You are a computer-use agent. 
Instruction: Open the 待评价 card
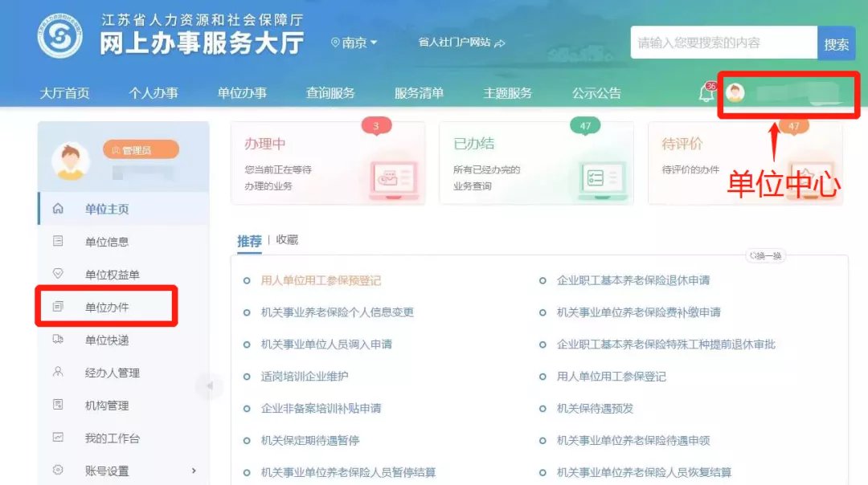coord(745,164)
